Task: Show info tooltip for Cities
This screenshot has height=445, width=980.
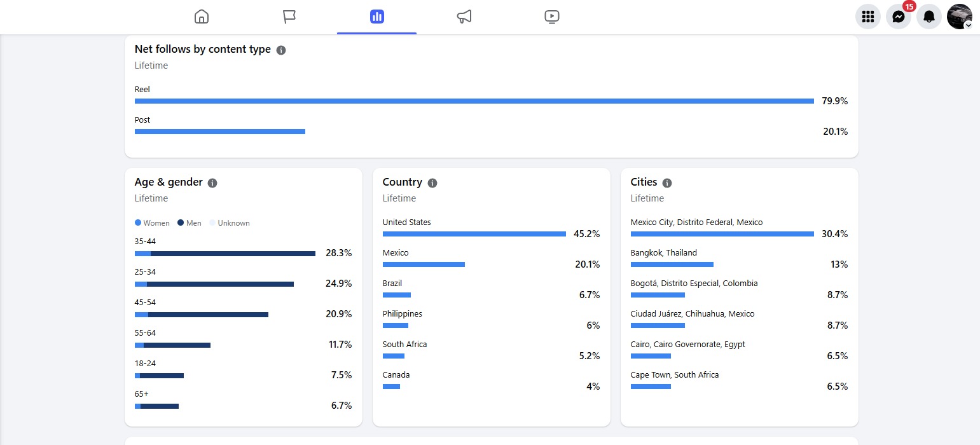Action: (667, 183)
